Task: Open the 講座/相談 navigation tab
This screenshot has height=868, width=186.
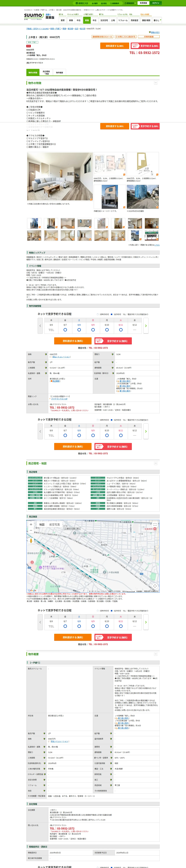Action: point(146,20)
